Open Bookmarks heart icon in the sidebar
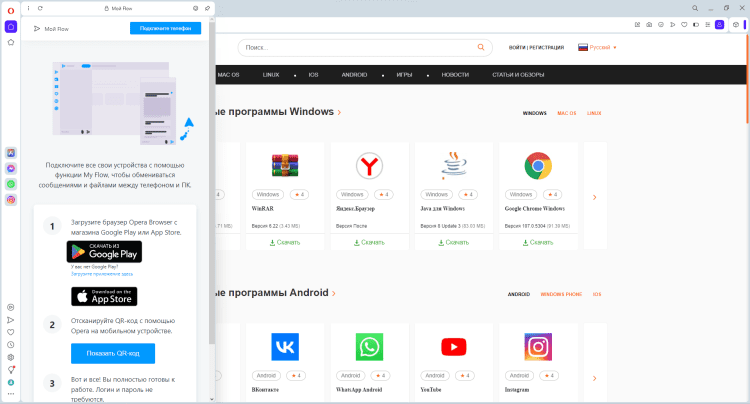The width and height of the screenshot is (750, 404). tap(11, 332)
